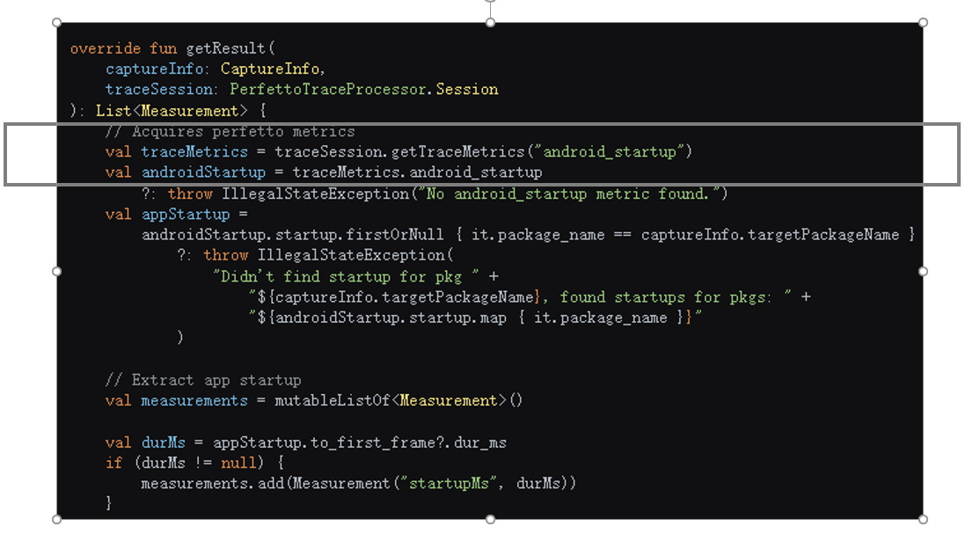Click the bottom-center resize handle
Viewport: 980px width, 556px height.
[490, 519]
